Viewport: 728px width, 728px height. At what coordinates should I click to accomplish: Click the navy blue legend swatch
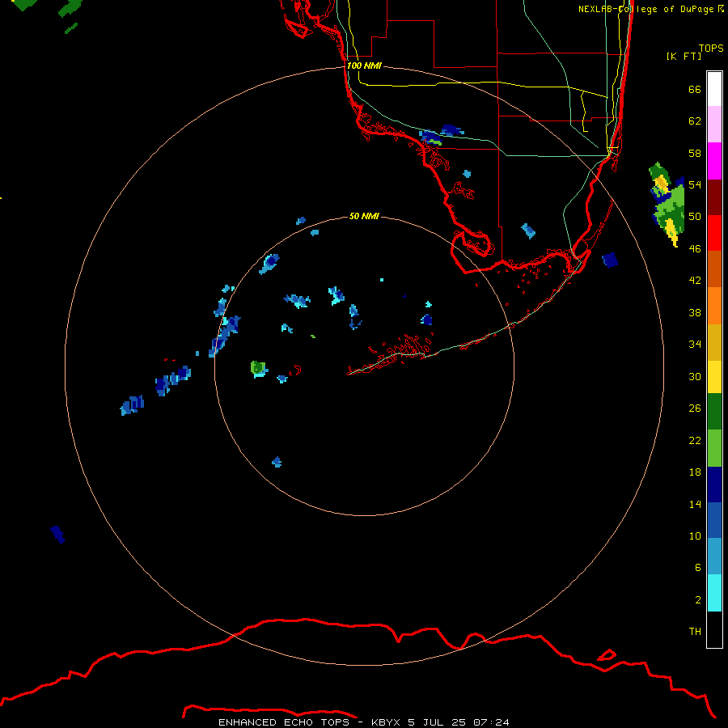pyautogui.click(x=714, y=485)
